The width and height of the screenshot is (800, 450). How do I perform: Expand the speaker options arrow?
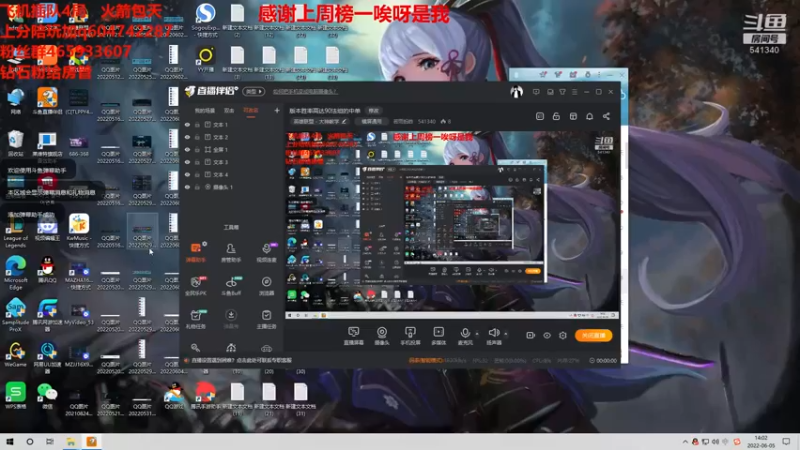pos(506,334)
